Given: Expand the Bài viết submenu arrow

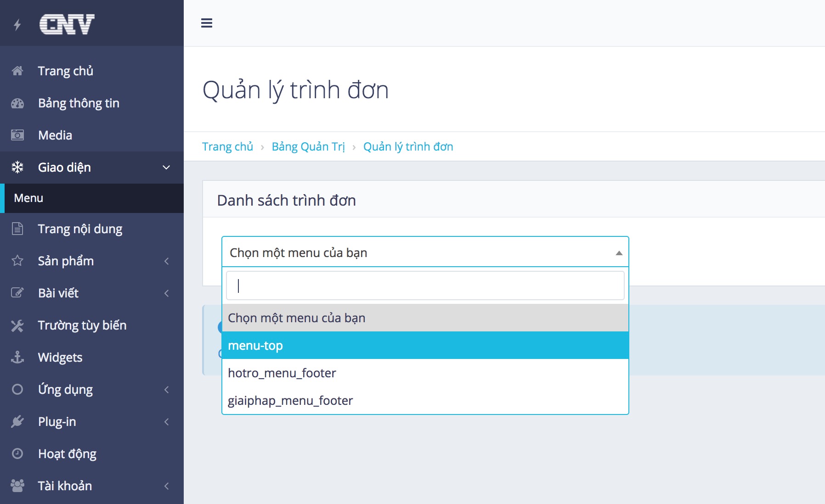Looking at the screenshot, I should point(166,293).
